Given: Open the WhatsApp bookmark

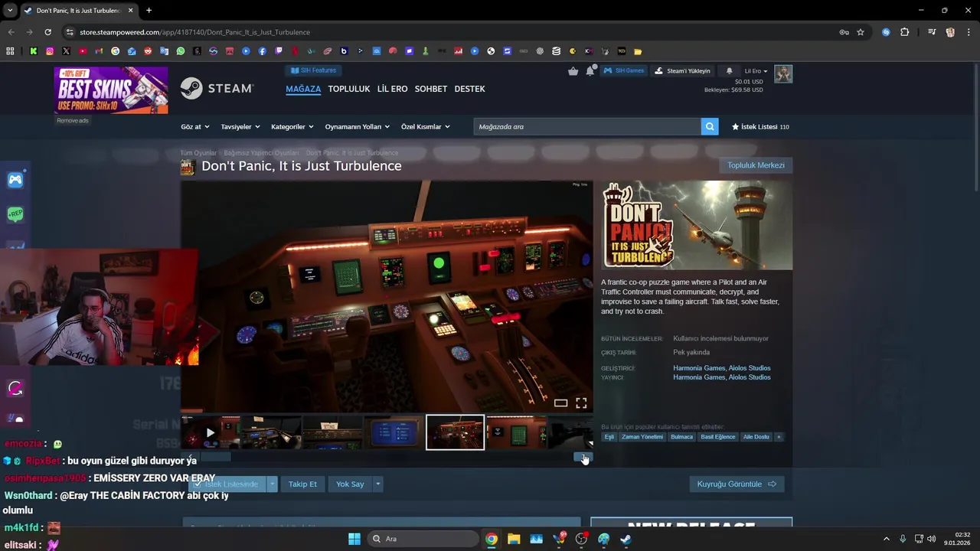Looking at the screenshot, I should tap(181, 51).
